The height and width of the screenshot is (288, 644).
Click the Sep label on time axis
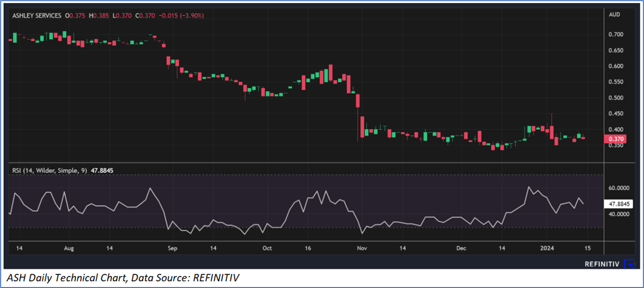click(172, 249)
